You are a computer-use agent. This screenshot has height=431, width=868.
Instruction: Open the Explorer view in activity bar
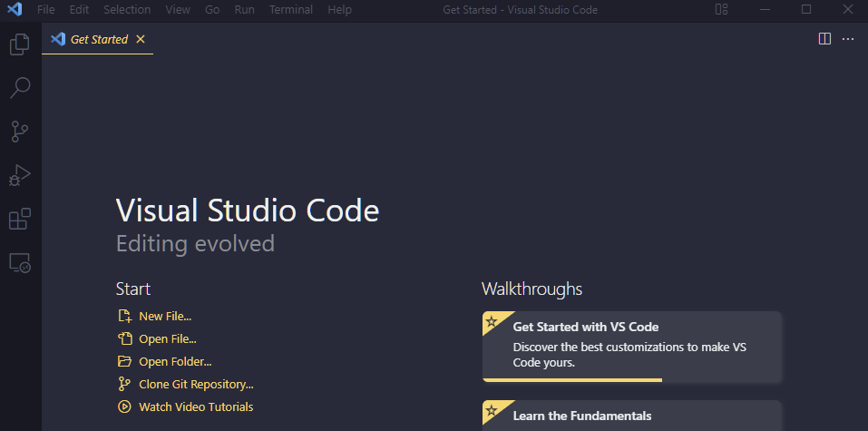click(20, 44)
